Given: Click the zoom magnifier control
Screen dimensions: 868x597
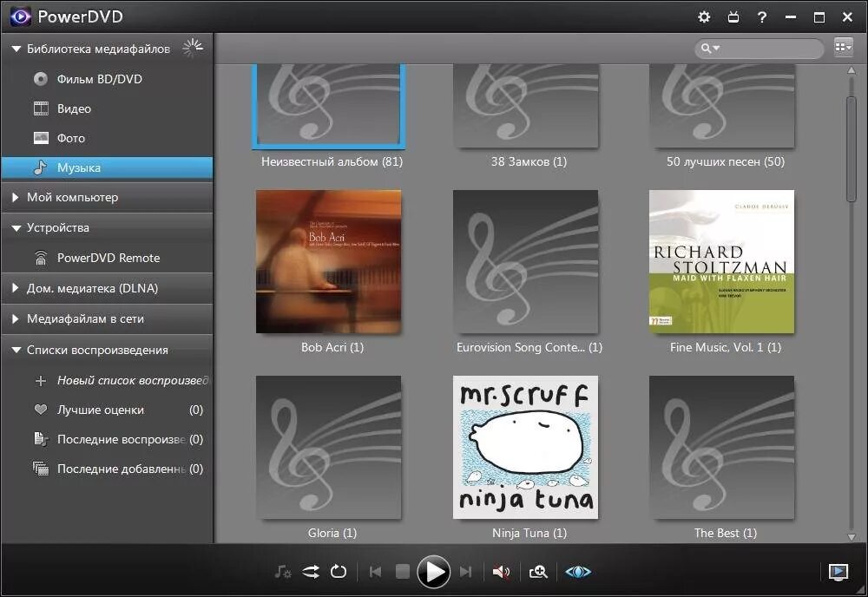Looking at the screenshot, I should [538, 572].
